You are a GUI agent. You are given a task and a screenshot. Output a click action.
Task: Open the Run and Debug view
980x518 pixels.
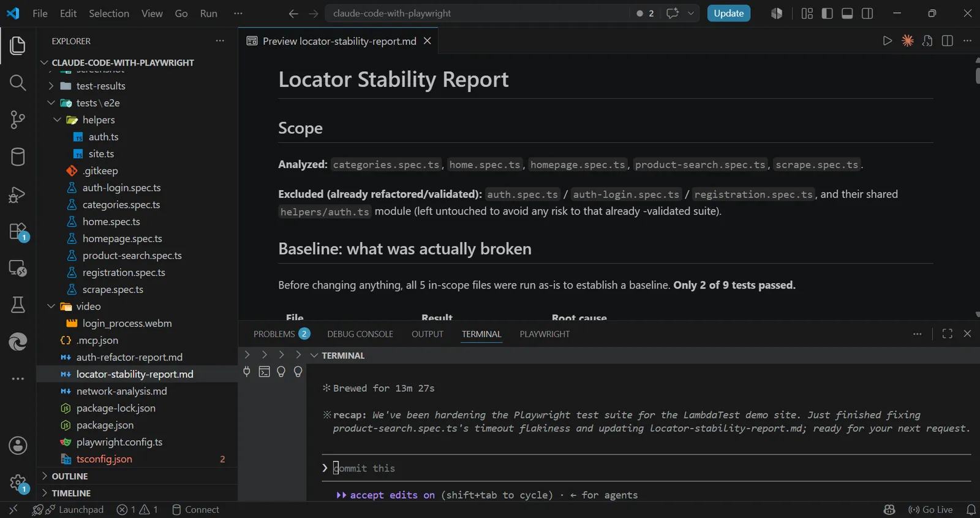(18, 194)
